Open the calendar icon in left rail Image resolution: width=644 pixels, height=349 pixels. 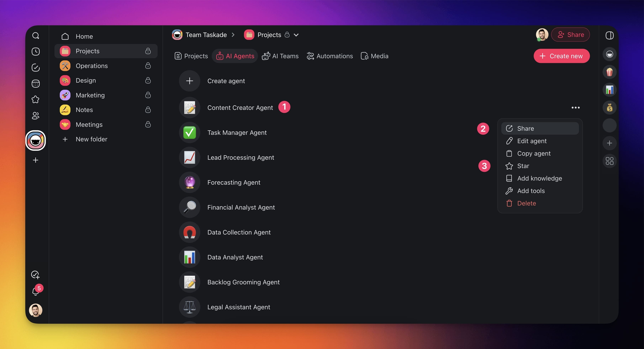tap(36, 84)
